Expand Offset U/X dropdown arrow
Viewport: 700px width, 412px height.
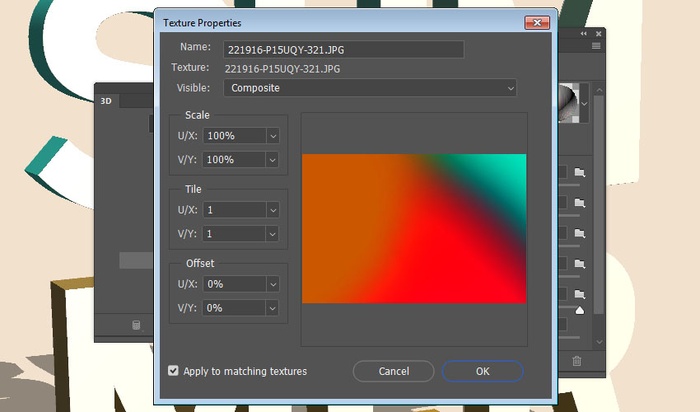(273, 284)
